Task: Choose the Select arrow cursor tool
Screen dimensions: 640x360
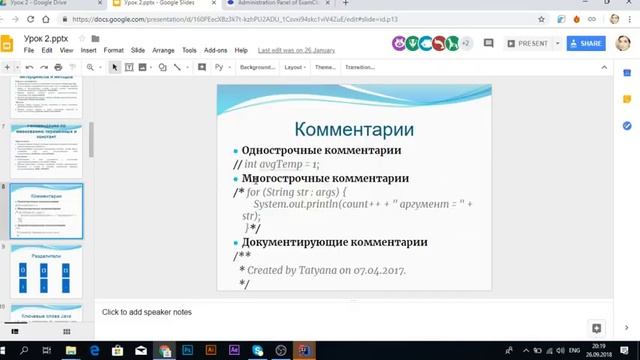Action: click(115, 67)
